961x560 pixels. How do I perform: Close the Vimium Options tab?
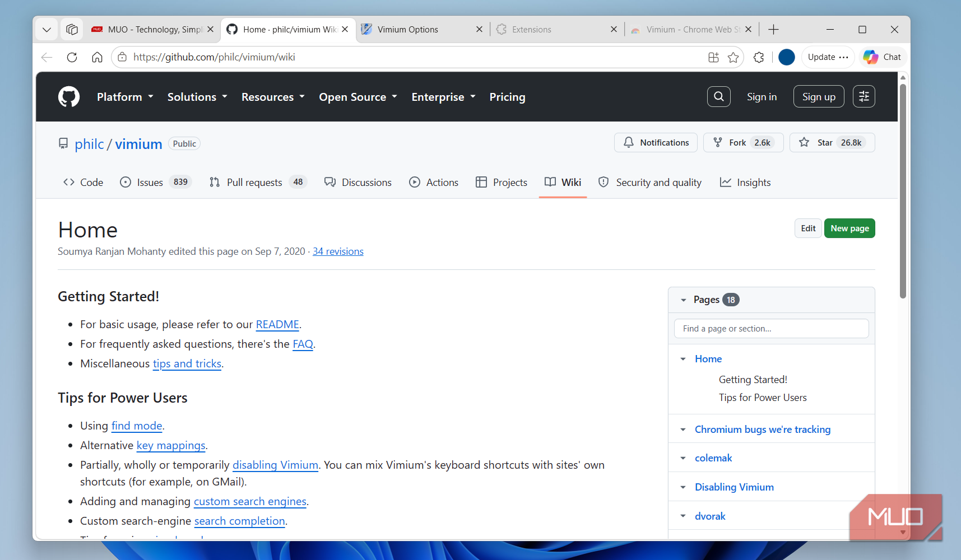click(x=479, y=30)
